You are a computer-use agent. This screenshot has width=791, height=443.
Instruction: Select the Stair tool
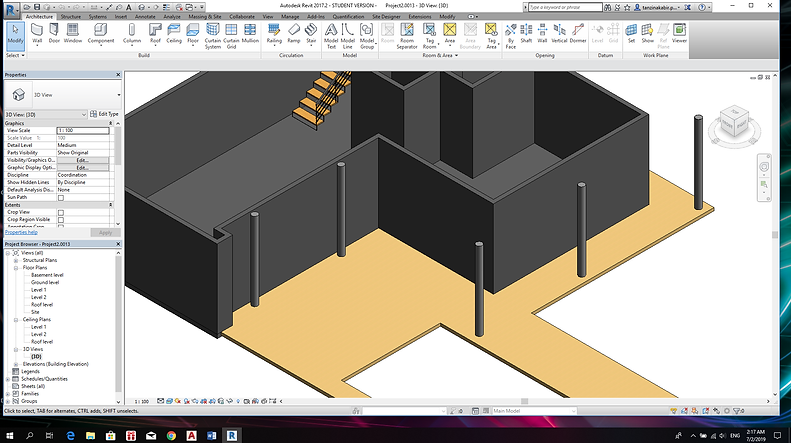(x=311, y=34)
